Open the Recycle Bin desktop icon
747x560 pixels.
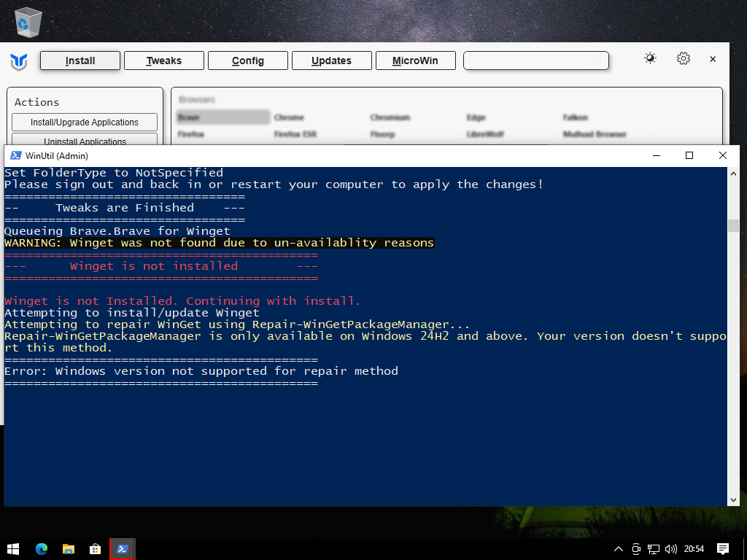click(x=28, y=22)
